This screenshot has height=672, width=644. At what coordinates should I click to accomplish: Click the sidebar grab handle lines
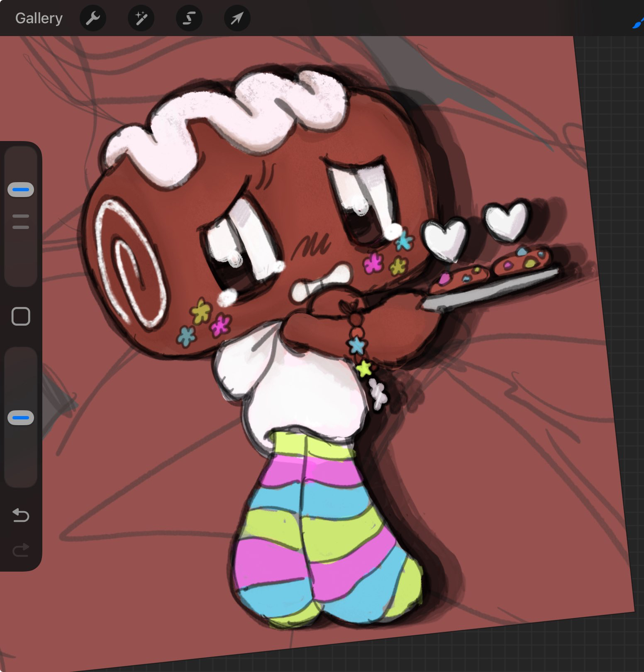(21, 222)
